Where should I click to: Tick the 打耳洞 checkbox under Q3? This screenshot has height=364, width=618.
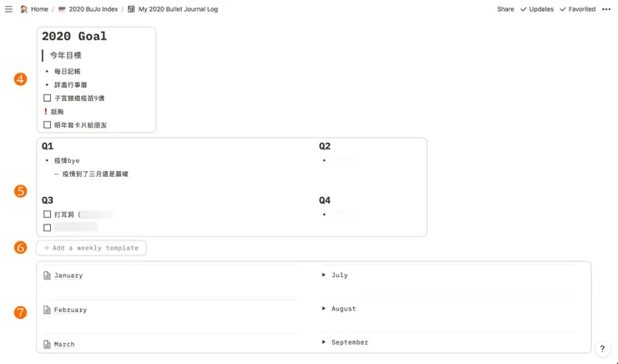pyautogui.click(x=47, y=215)
